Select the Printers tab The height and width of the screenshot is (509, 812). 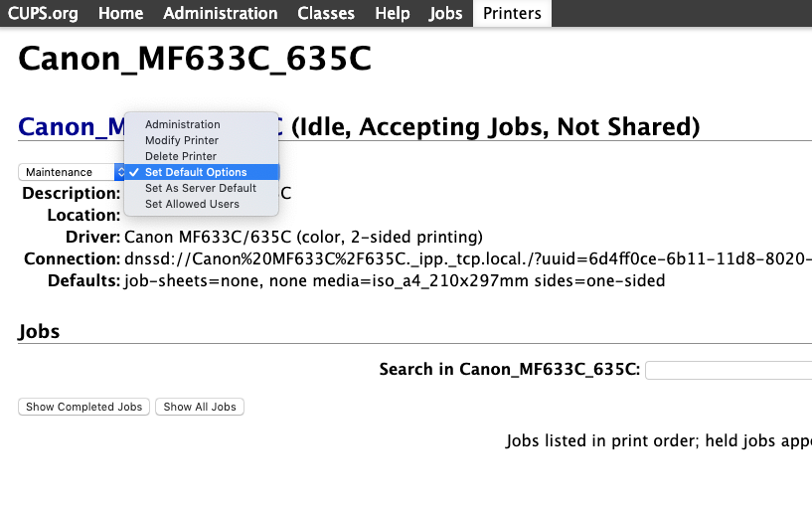[x=512, y=13]
